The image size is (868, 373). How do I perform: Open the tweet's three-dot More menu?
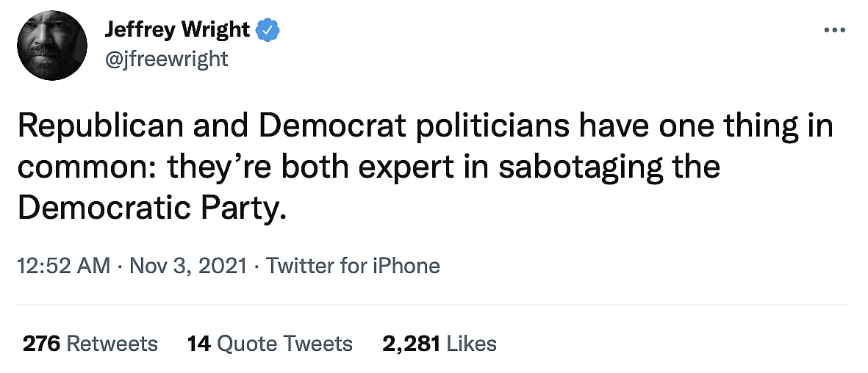(835, 30)
